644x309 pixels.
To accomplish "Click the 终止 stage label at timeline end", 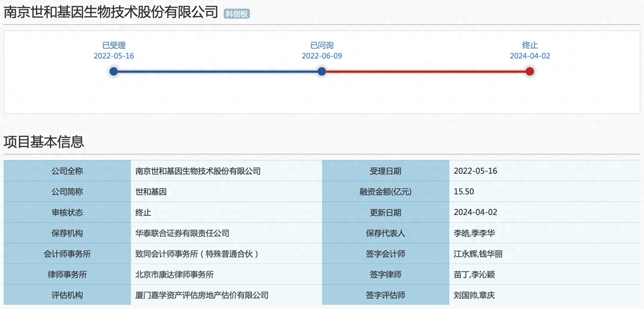I will click(x=529, y=45).
